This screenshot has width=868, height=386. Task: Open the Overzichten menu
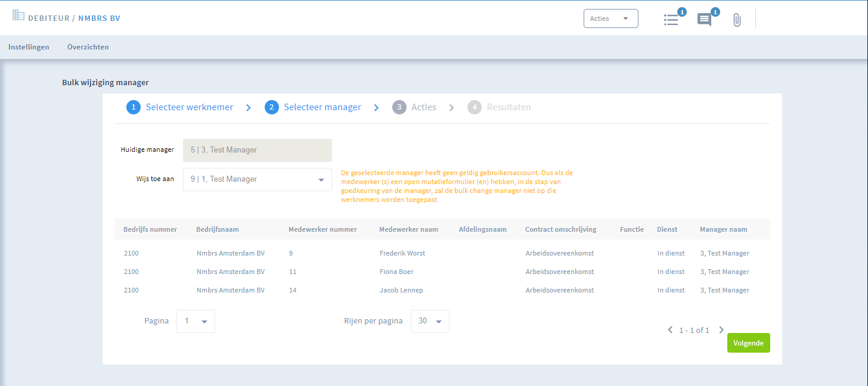(x=88, y=47)
